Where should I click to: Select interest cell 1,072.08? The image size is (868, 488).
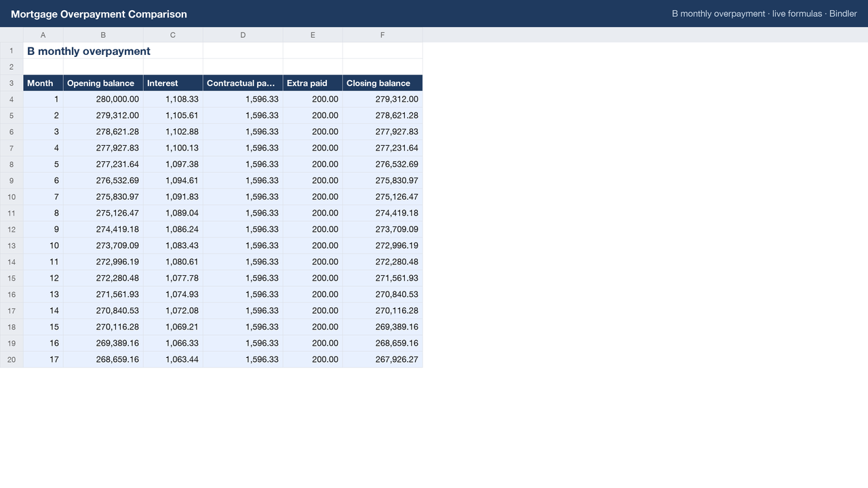click(x=173, y=311)
